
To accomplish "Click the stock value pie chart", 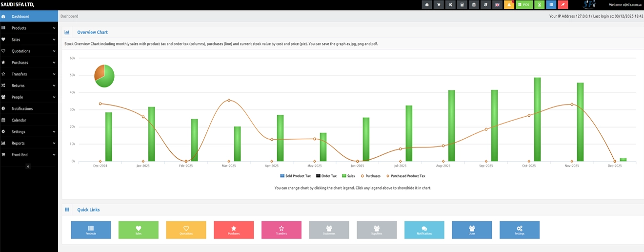I will tap(104, 76).
